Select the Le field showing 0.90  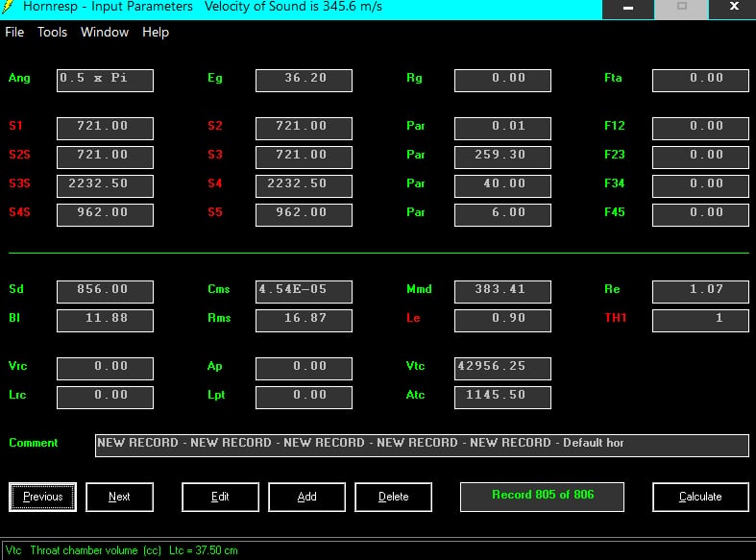point(502,321)
